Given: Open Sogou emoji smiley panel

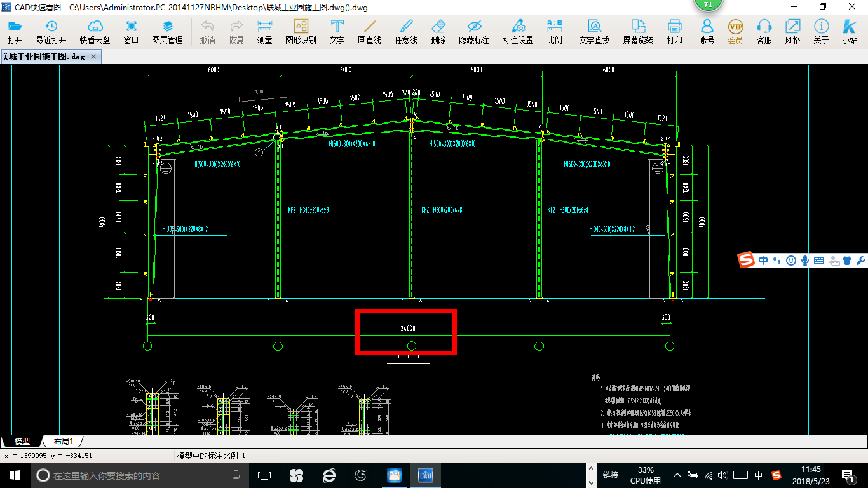Looking at the screenshot, I should click(x=791, y=261).
